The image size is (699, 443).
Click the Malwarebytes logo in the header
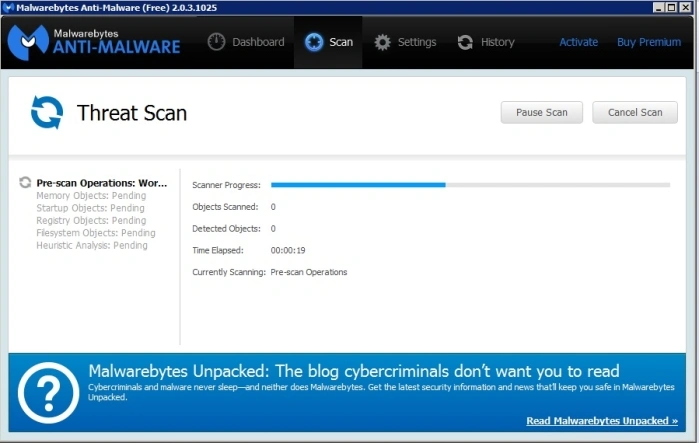coord(28,42)
